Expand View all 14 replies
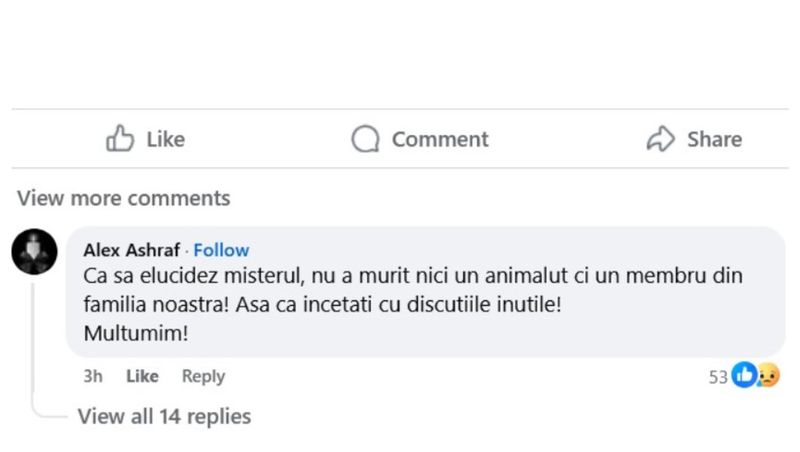The width and height of the screenshot is (800, 452). coord(164,415)
